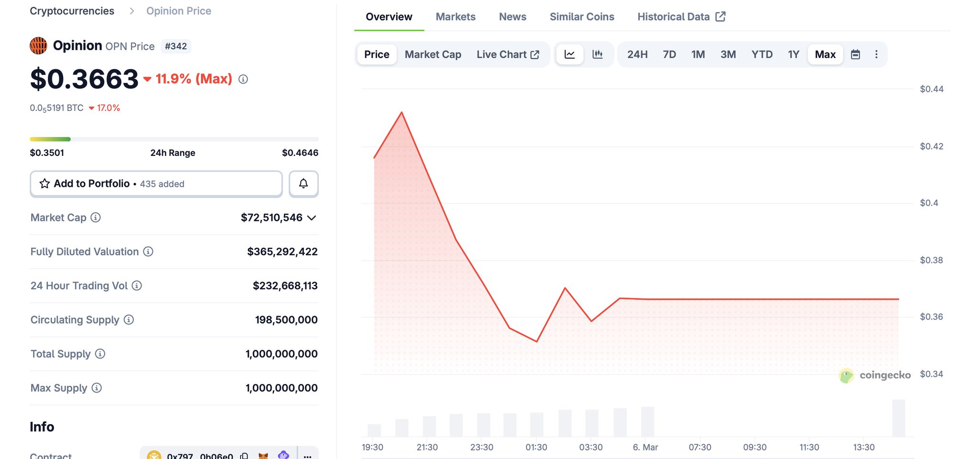Select the YTD time range
This screenshot has width=980, height=459.
[x=762, y=55]
